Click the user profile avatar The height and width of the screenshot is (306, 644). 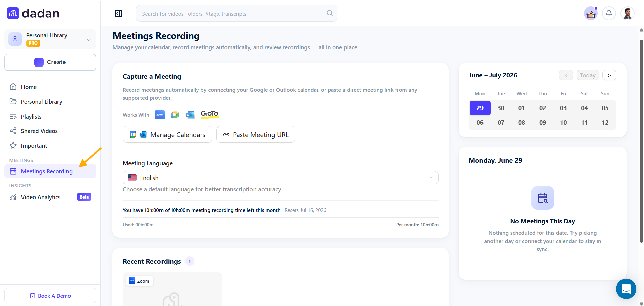627,13
